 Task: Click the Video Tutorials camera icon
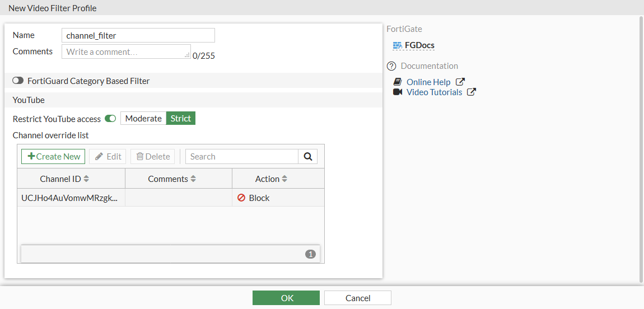(x=398, y=92)
